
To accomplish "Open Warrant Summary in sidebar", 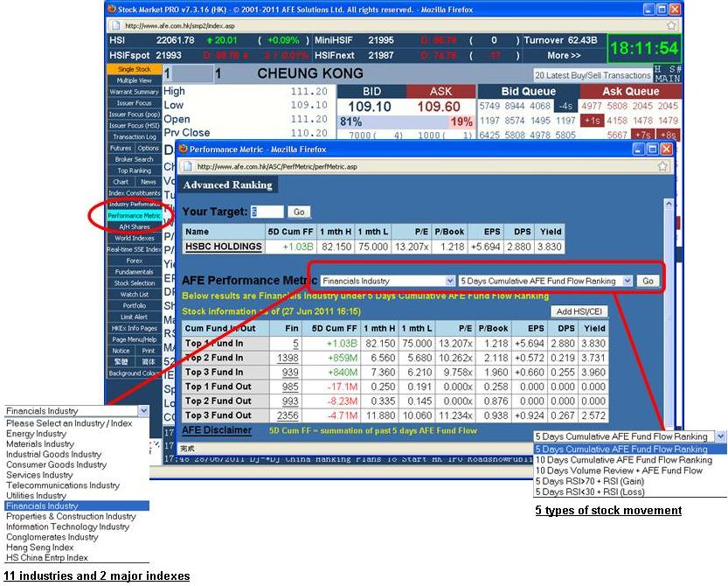I will (135, 92).
